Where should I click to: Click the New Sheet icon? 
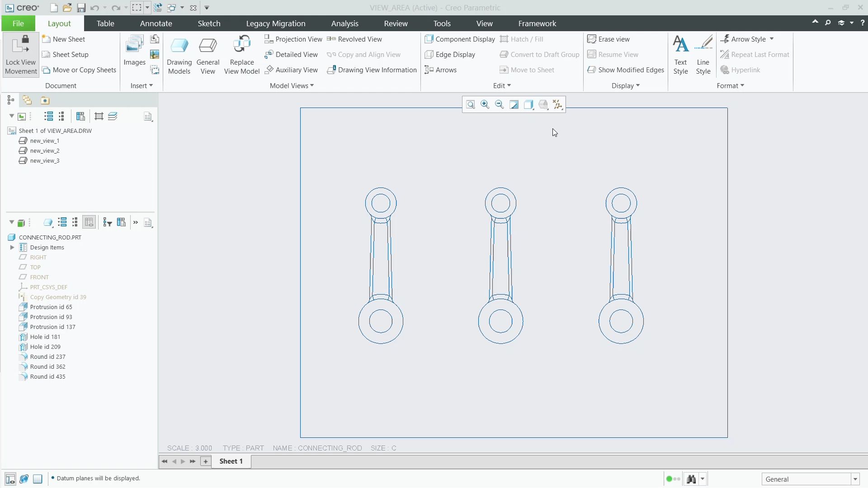[x=46, y=39]
